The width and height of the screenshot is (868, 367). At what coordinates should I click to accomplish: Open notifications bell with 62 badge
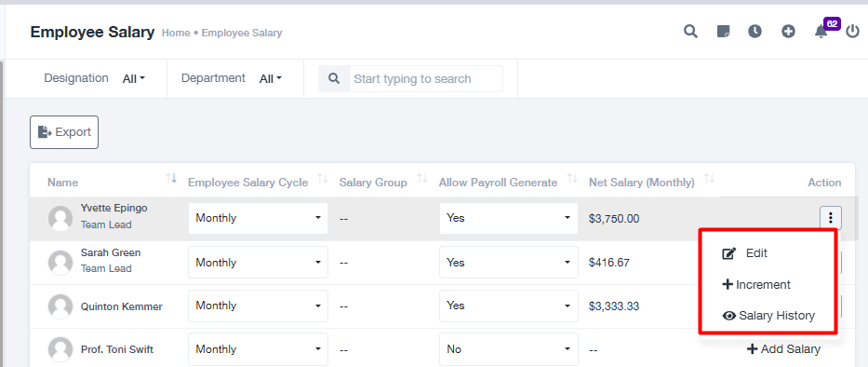click(821, 32)
